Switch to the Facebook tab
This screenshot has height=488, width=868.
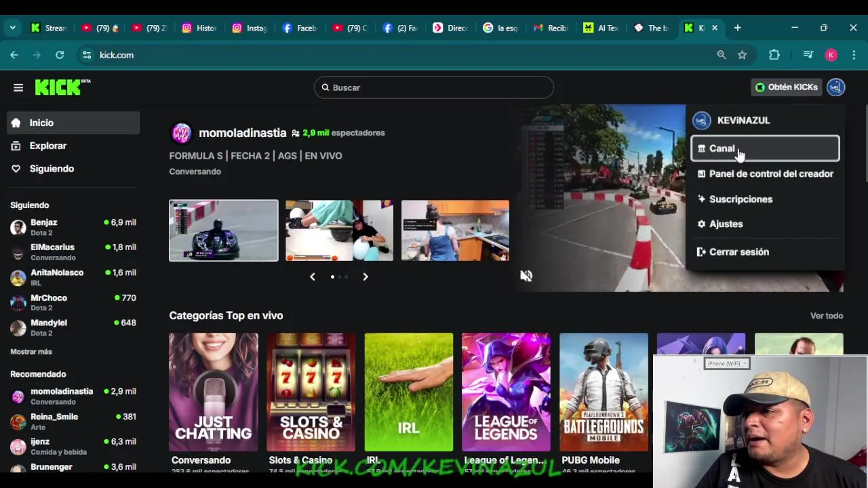(x=300, y=28)
